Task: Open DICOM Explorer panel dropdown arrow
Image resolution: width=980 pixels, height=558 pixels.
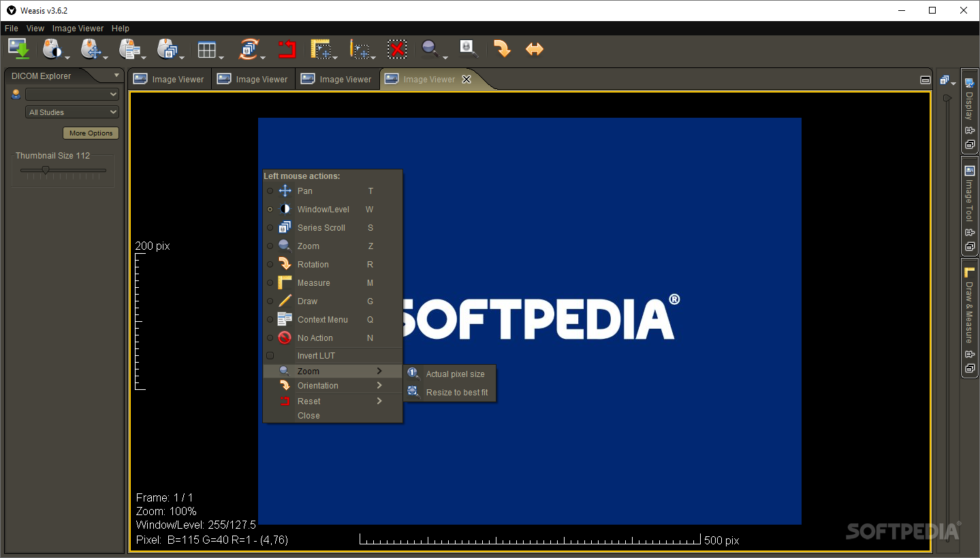Action: [x=116, y=76]
